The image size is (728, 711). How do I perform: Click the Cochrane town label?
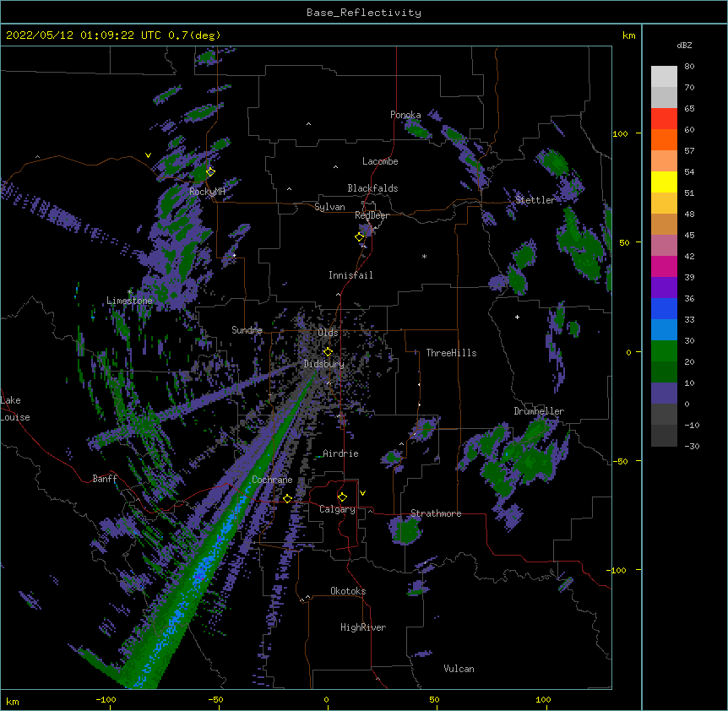272,480
